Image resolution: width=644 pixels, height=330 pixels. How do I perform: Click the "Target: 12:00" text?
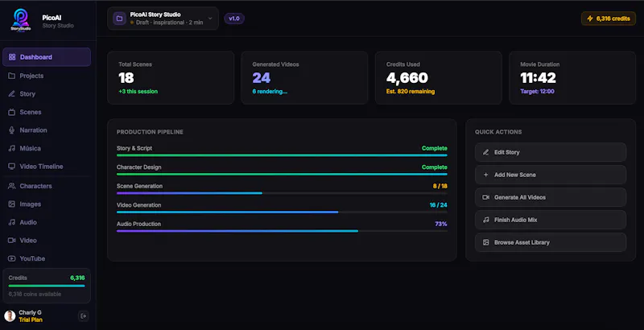pos(537,92)
